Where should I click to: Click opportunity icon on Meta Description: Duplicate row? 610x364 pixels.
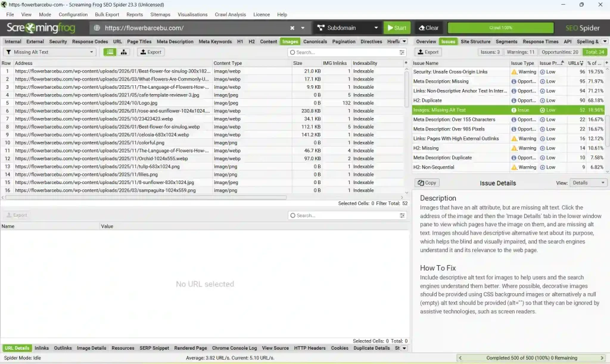pos(514,158)
